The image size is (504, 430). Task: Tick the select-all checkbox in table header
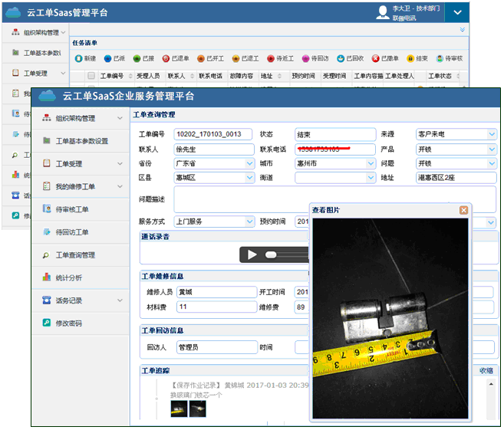pyautogui.click(x=91, y=76)
